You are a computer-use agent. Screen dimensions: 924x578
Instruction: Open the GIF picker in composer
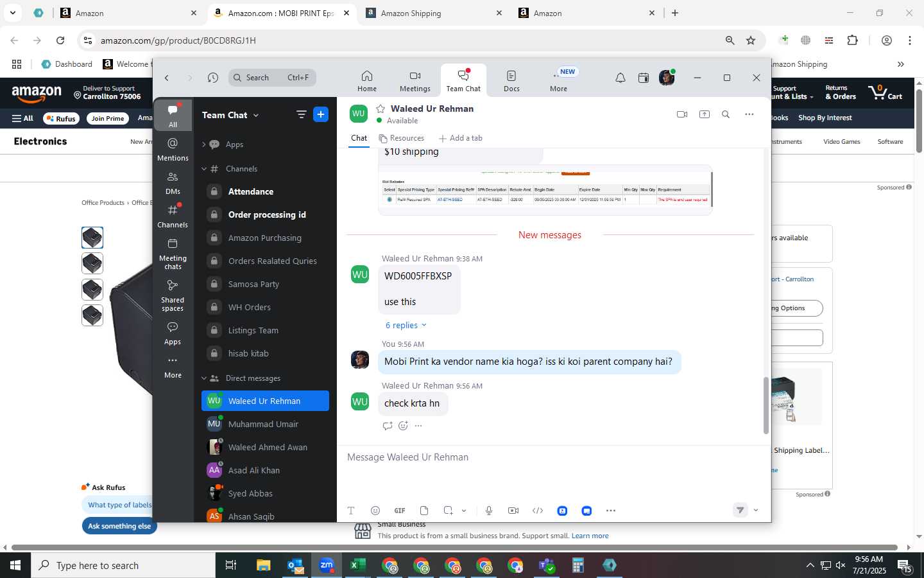pos(400,511)
